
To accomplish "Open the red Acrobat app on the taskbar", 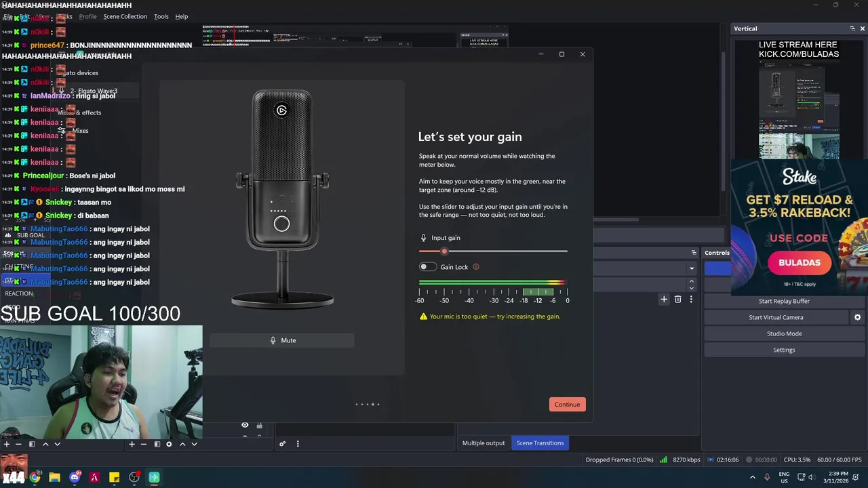I will (94, 477).
